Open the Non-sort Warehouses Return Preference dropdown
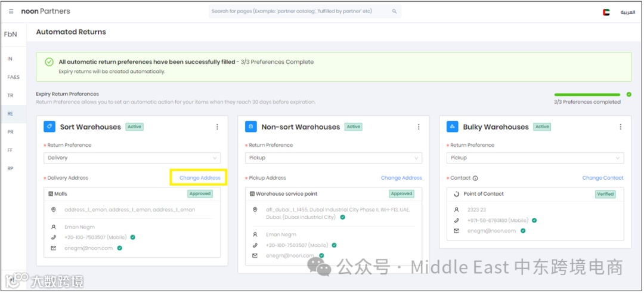 tap(333, 158)
